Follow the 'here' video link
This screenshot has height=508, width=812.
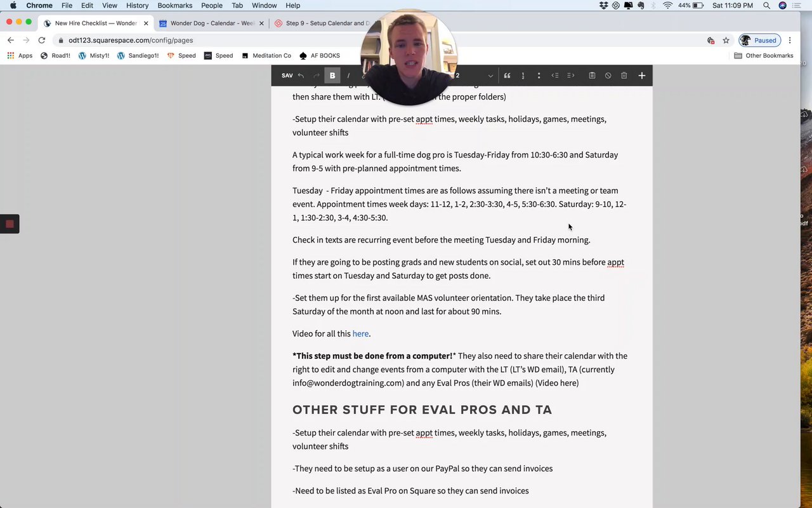pos(360,334)
